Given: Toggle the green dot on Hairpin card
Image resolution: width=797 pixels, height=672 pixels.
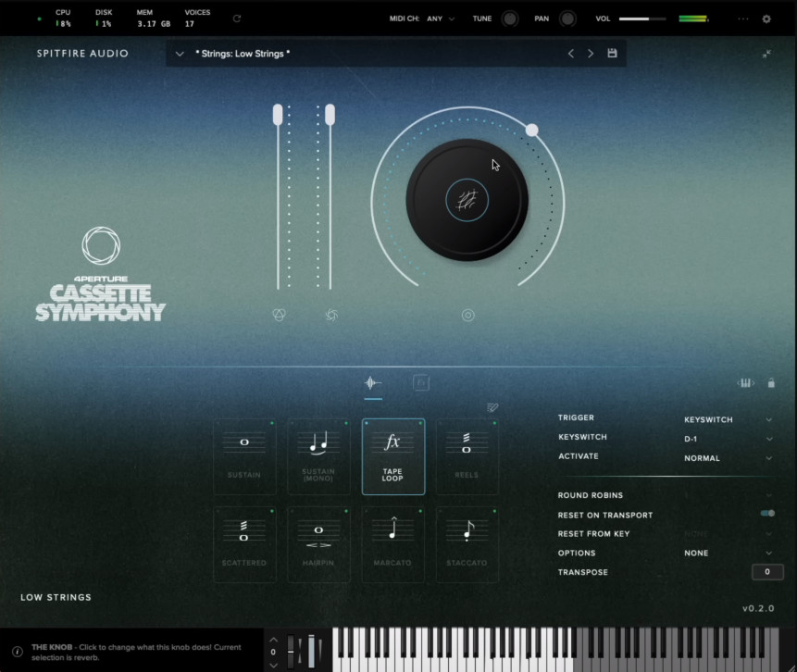Looking at the screenshot, I should click(x=346, y=511).
